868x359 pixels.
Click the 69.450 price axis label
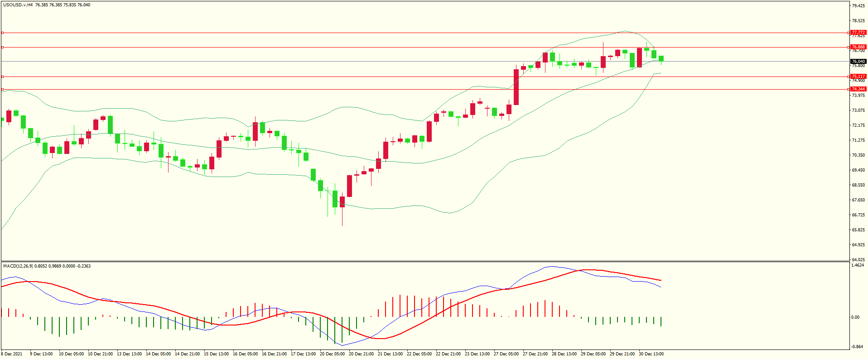[858, 170]
